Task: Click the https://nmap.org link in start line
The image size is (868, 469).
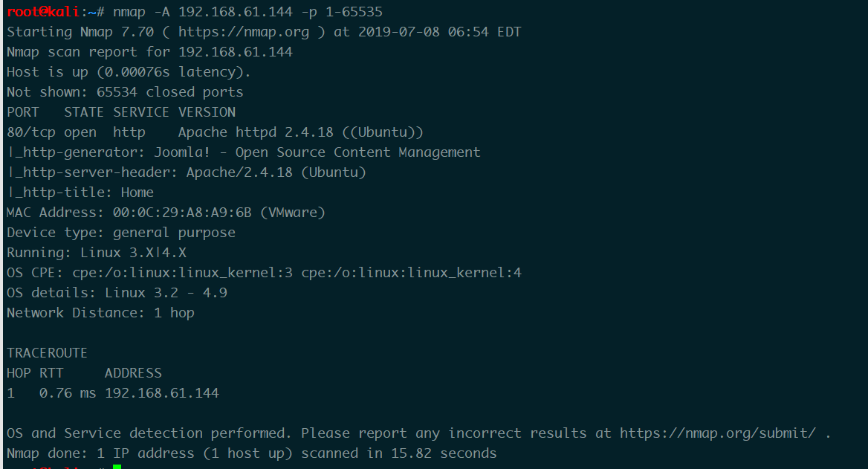Action: (244, 32)
